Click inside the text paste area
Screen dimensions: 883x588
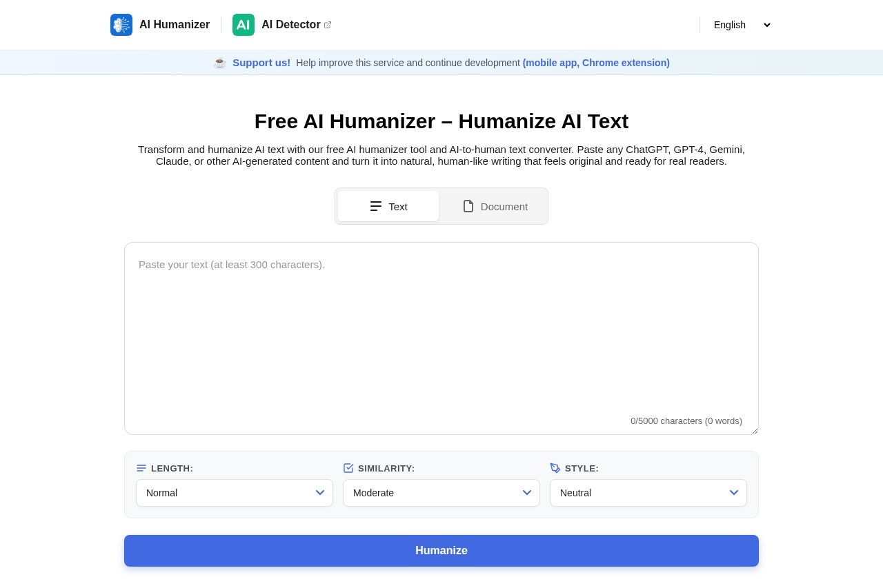(x=441, y=331)
